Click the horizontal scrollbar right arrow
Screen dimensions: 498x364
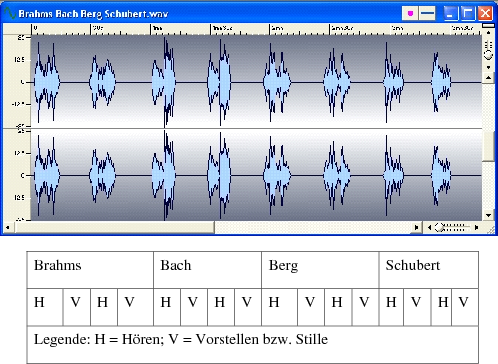[x=416, y=228]
